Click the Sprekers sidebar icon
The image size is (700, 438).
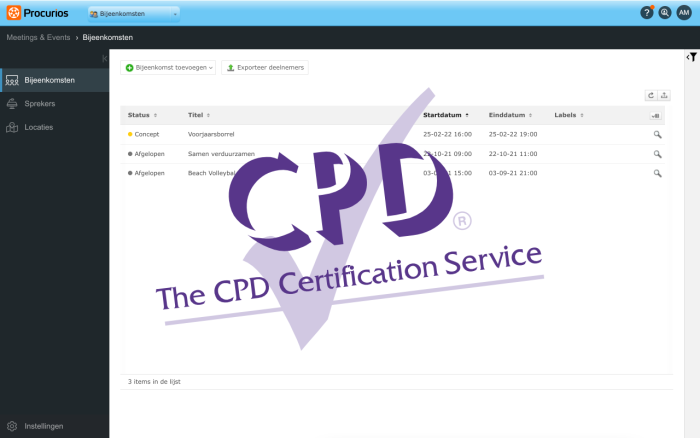click(12, 104)
